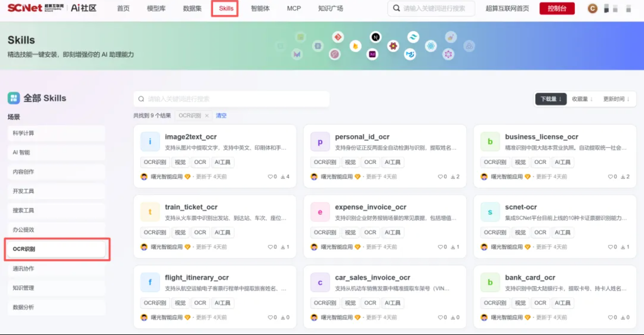Remove the OCR识别 filter tag with its X

(x=207, y=116)
